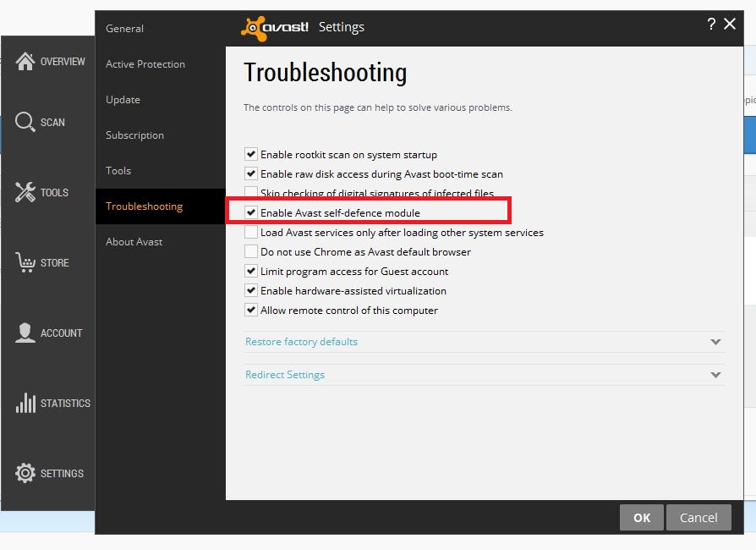Open the Update settings tab

[160, 100]
